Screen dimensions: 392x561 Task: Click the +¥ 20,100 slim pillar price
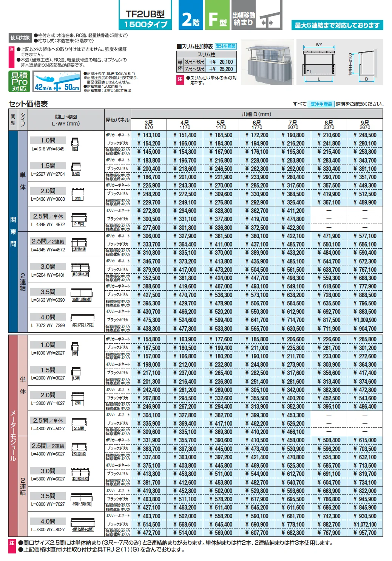tap(221, 62)
